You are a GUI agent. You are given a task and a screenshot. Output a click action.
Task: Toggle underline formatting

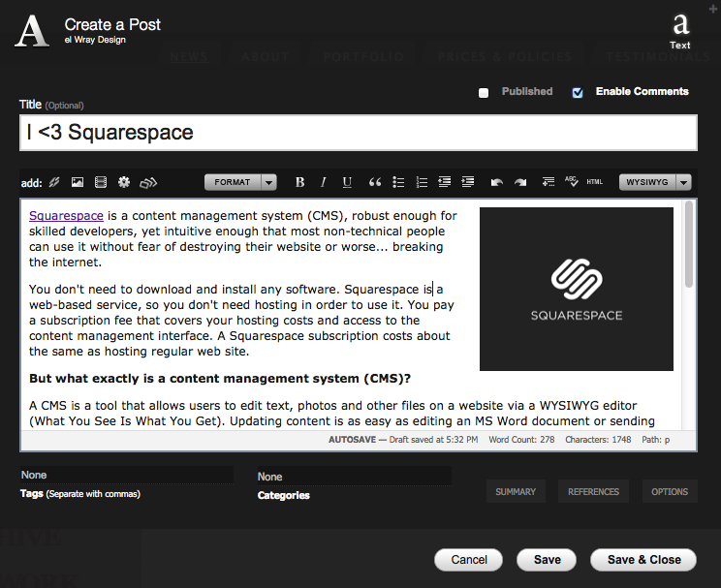pos(347,182)
